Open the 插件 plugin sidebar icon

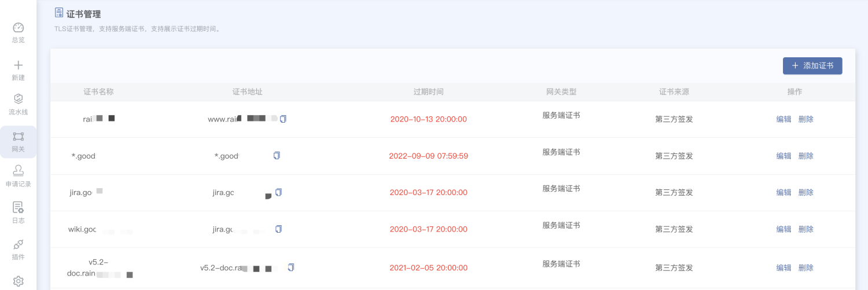(18, 244)
